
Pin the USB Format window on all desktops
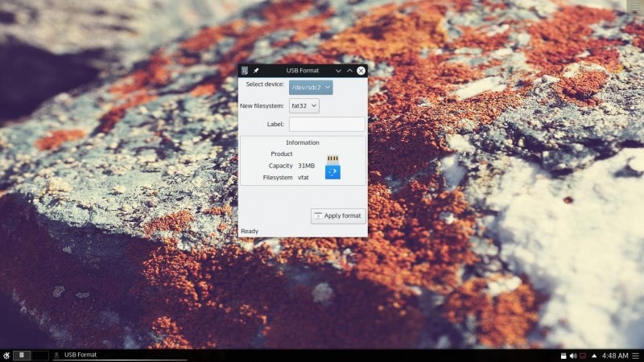tap(256, 71)
